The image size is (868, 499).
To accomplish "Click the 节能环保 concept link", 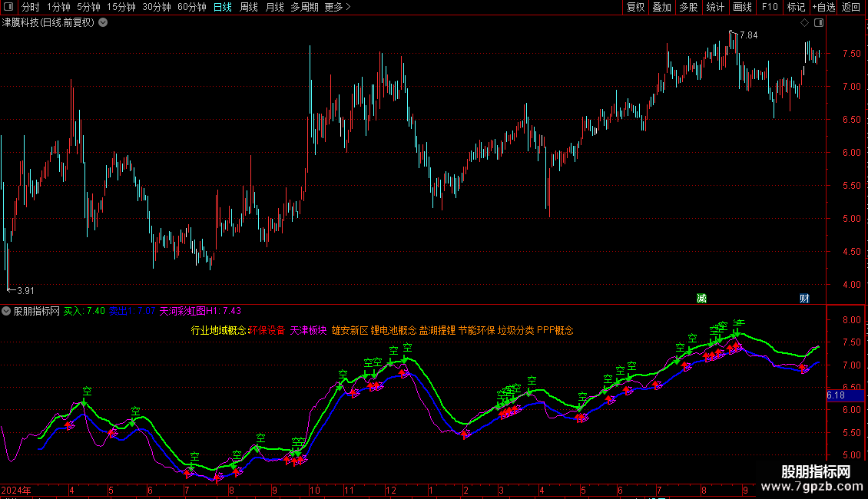I will [x=476, y=330].
